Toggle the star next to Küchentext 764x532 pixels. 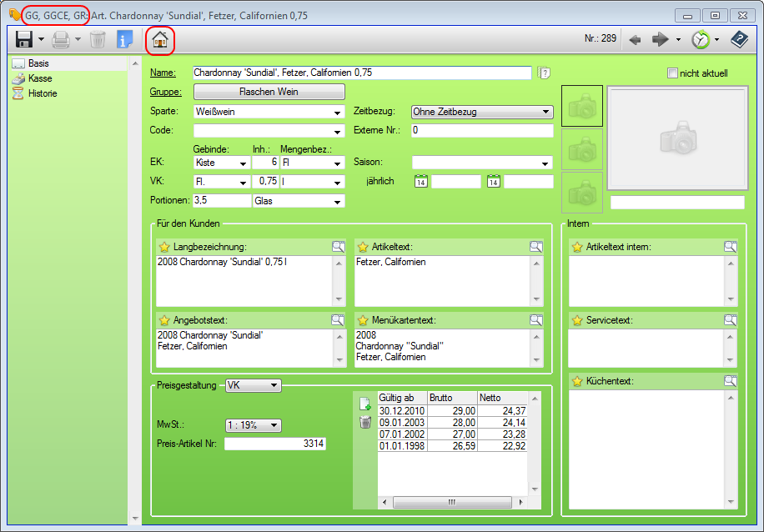[576, 381]
